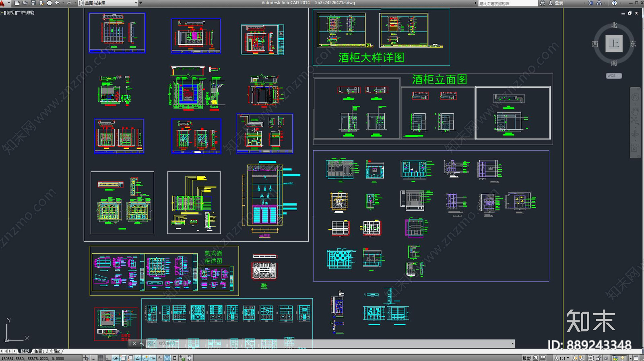Toggle Polar Tracking in status bar
Image resolution: width=644 pixels, height=361 pixels.
point(116,358)
